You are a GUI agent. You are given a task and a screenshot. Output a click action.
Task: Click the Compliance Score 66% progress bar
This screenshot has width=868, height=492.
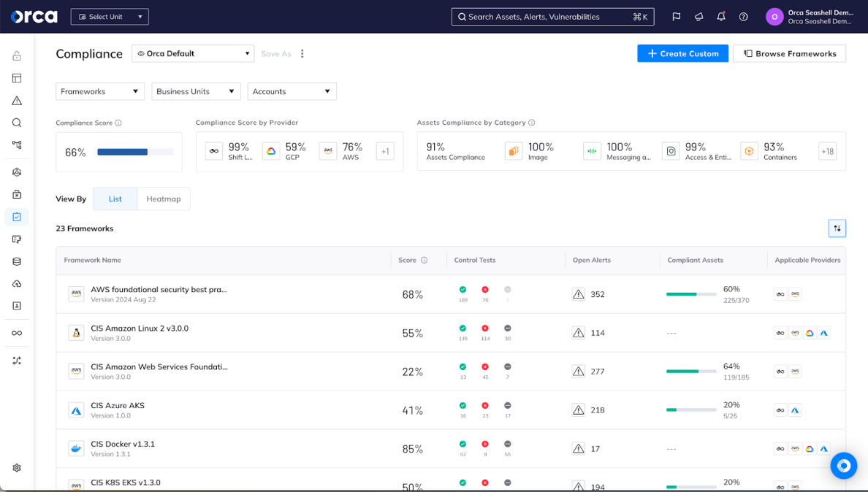pos(136,152)
